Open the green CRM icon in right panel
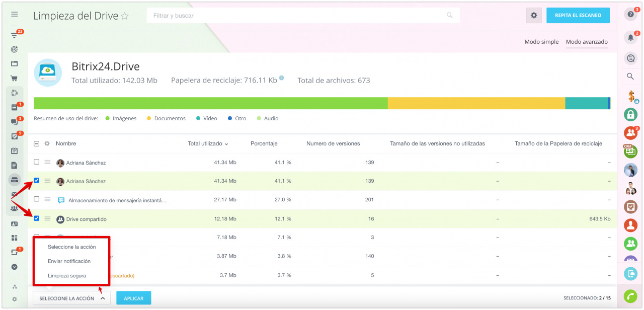 point(630,151)
